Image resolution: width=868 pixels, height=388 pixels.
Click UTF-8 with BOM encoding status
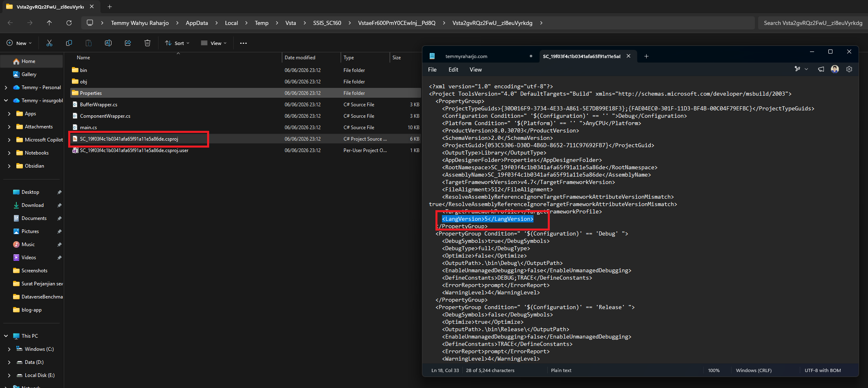click(823, 370)
